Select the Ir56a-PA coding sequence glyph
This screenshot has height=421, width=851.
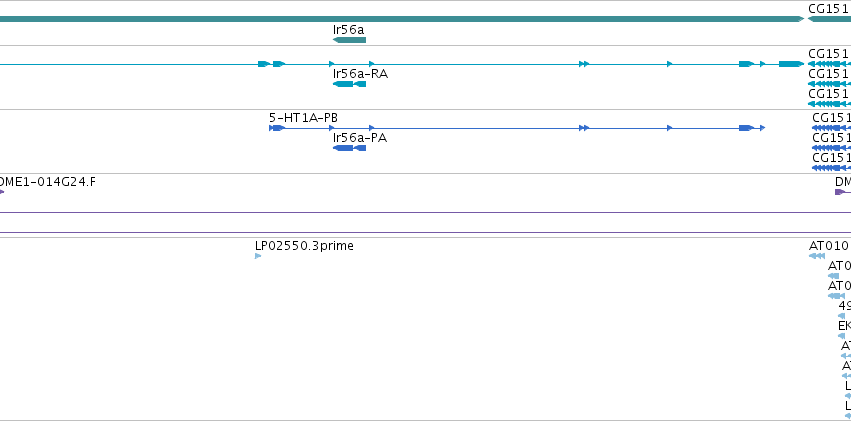tap(350, 148)
